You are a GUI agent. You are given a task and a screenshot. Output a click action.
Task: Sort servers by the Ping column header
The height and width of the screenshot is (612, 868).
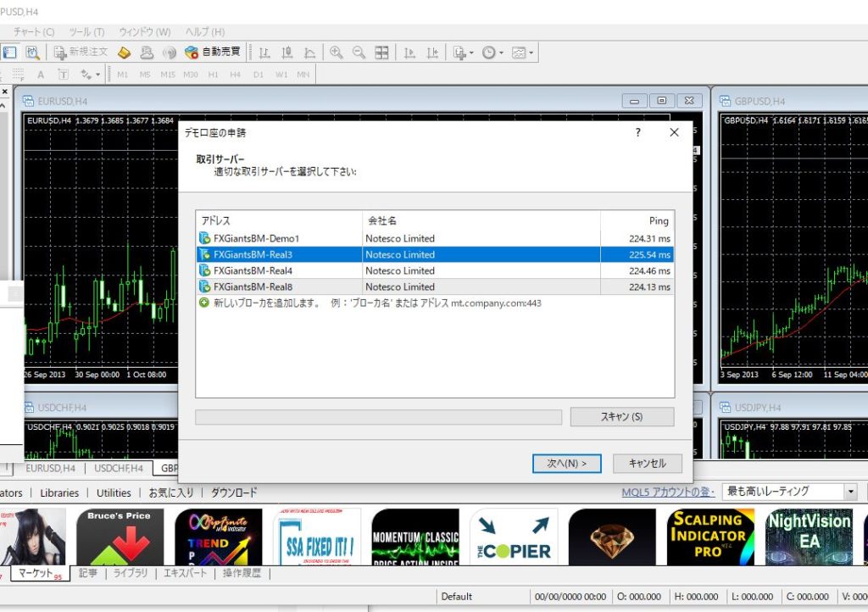(x=637, y=220)
